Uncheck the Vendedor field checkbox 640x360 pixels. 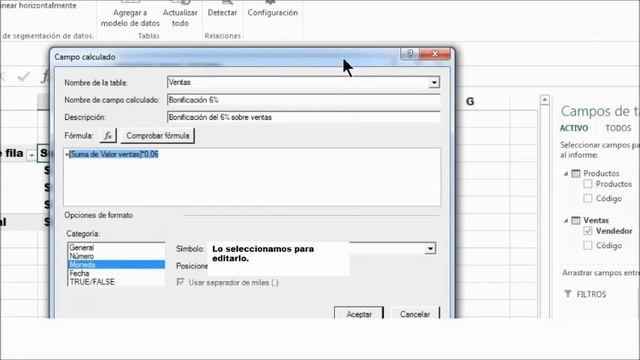pos(588,231)
